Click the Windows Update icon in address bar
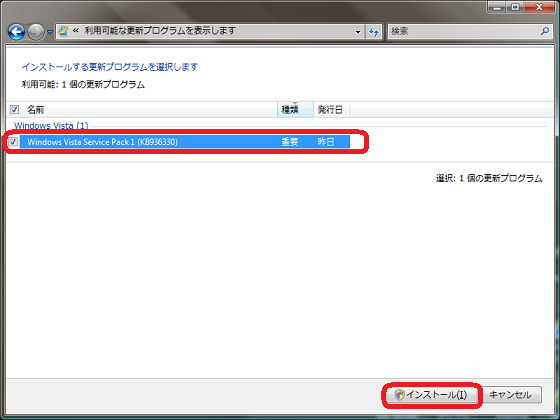The image size is (560, 420). [x=63, y=31]
